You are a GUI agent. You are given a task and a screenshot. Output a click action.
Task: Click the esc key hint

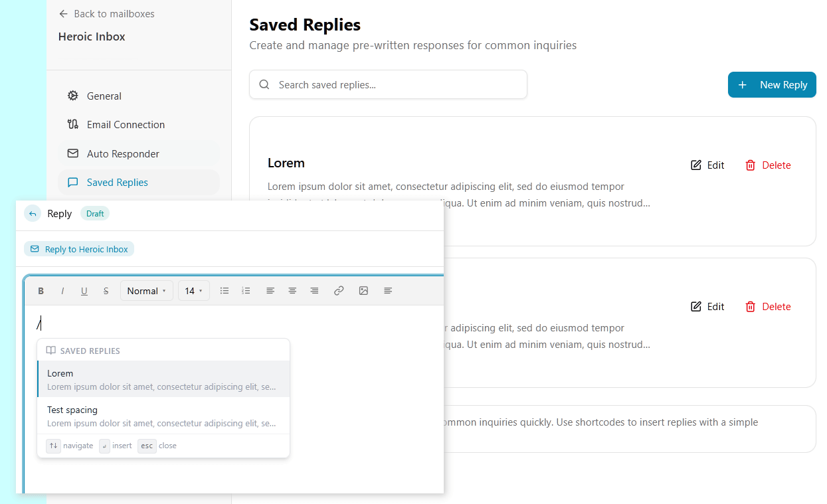147,446
